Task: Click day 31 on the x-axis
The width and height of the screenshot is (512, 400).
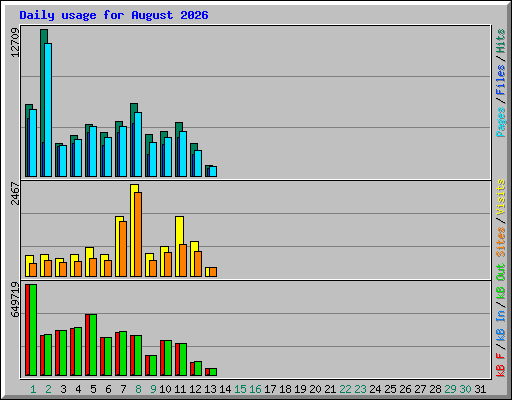Action: pos(480,389)
